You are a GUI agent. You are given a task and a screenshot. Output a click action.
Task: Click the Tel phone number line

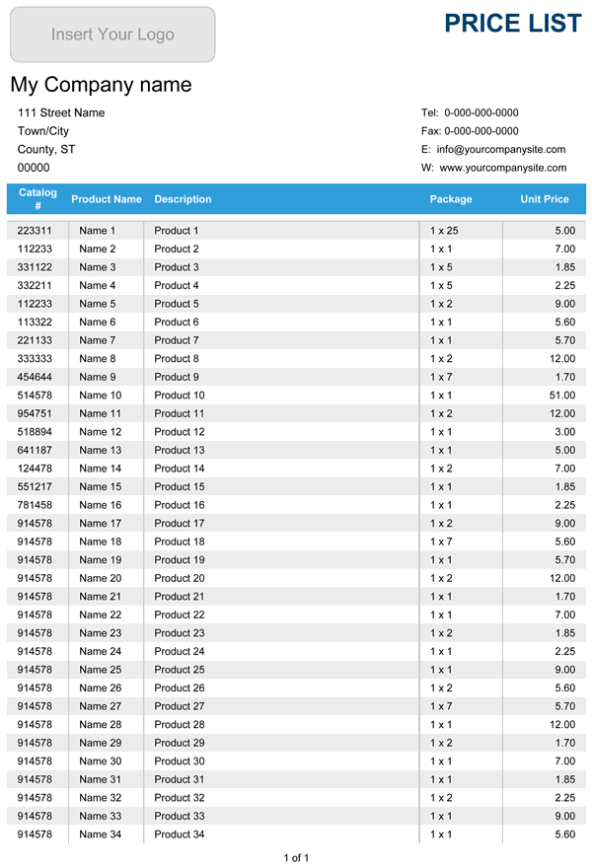click(470, 113)
